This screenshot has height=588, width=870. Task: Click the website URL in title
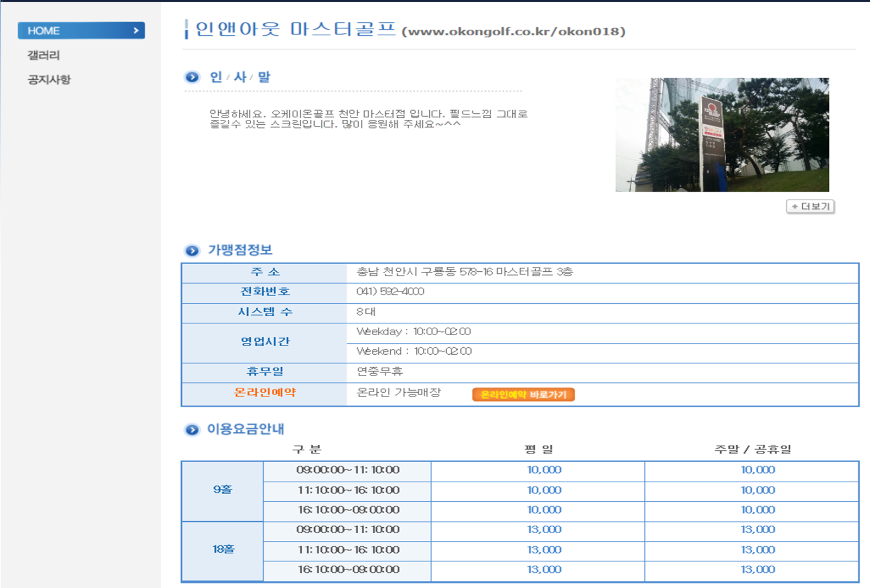513,31
